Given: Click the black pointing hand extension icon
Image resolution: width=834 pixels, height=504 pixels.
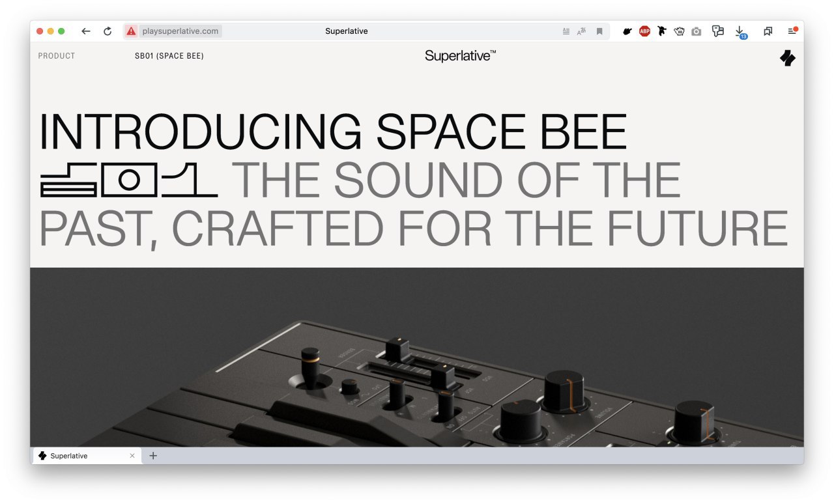Looking at the screenshot, I should coord(627,31).
